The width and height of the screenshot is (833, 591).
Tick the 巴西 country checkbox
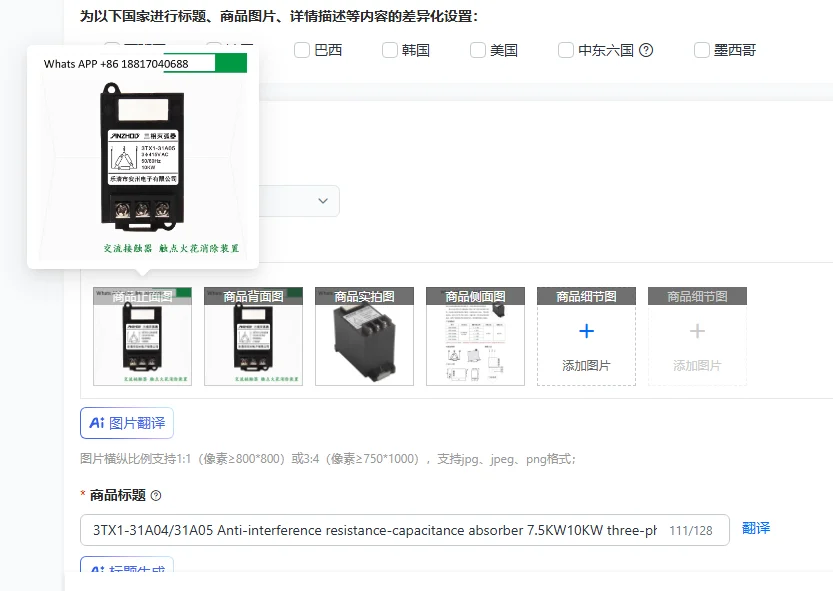coord(302,50)
